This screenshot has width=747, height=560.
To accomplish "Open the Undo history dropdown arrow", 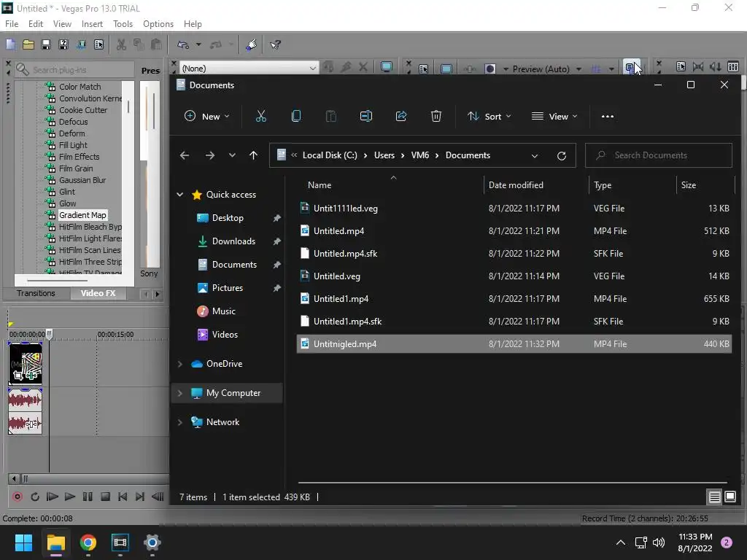I will (198, 44).
